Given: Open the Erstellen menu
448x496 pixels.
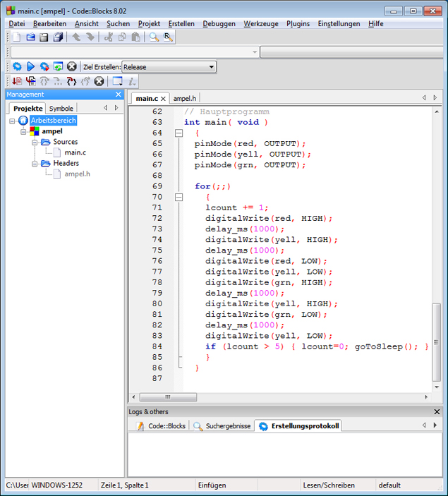Looking at the screenshot, I should 181,24.
